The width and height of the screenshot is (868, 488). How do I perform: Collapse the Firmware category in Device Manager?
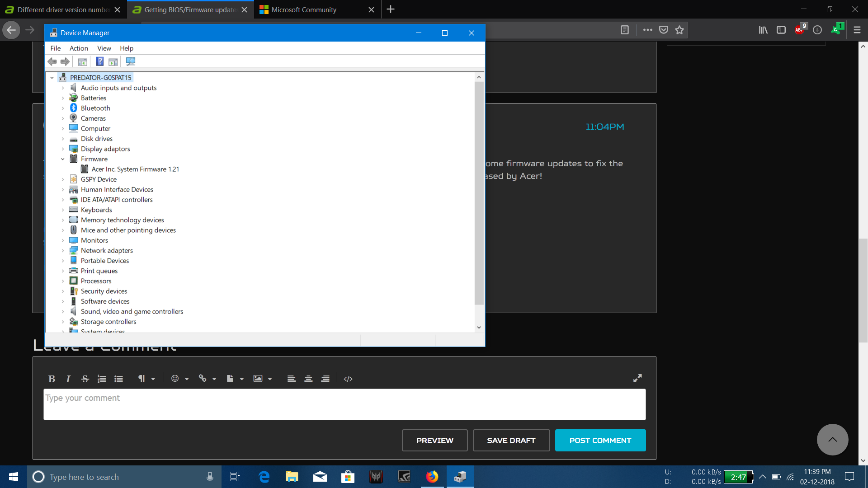63,159
